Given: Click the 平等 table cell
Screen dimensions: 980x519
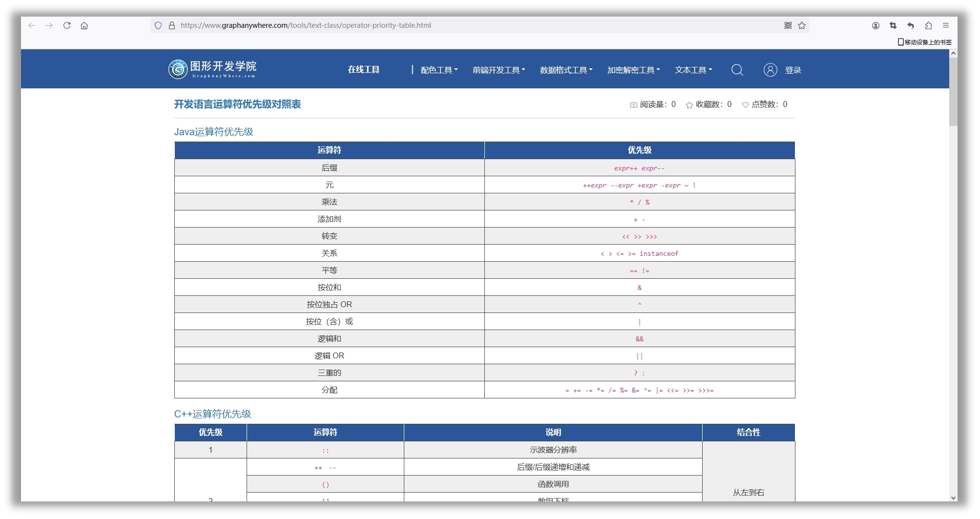Looking at the screenshot, I should [x=330, y=270].
